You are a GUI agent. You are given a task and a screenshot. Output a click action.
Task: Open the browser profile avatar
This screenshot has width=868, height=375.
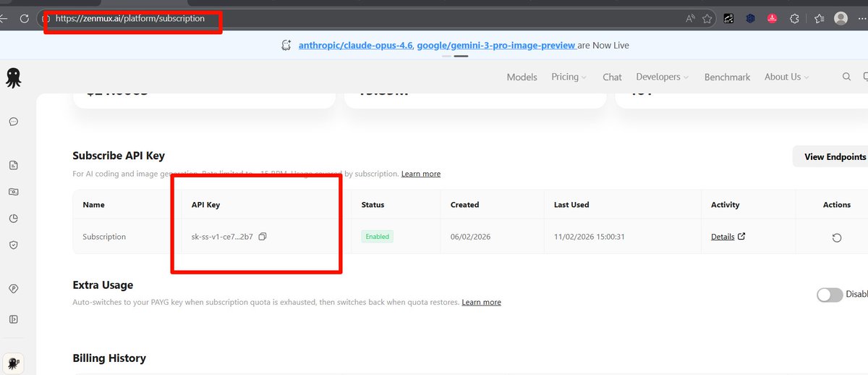coord(841,19)
